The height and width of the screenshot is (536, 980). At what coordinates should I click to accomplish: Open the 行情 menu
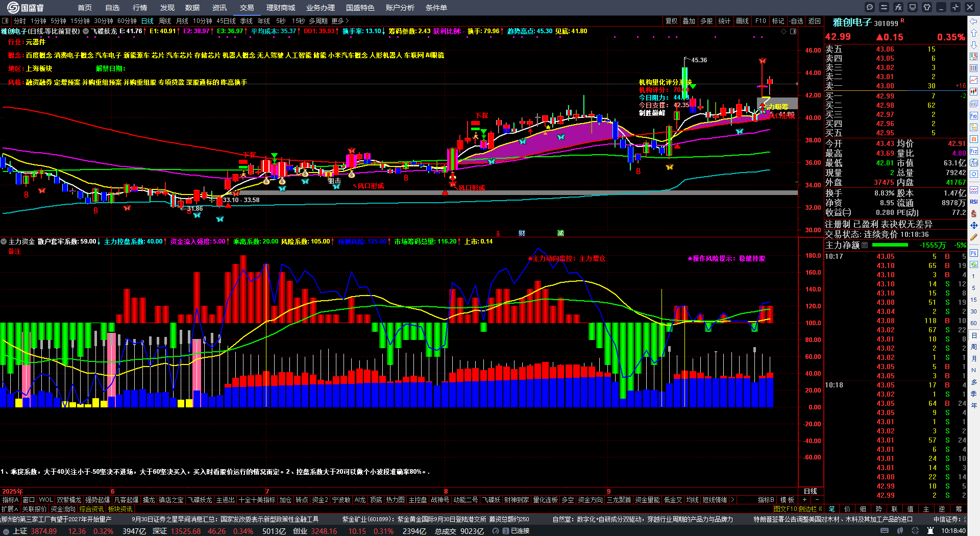[140, 8]
